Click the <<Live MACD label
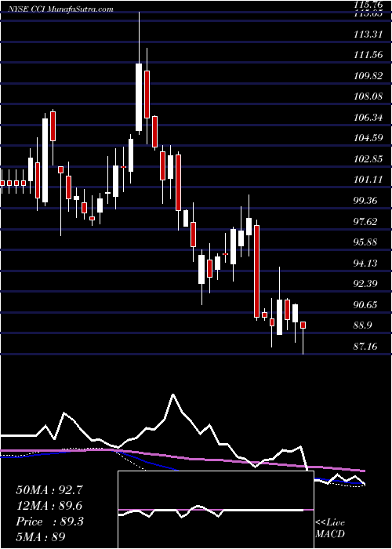392x549 pixels. pyautogui.click(x=330, y=529)
